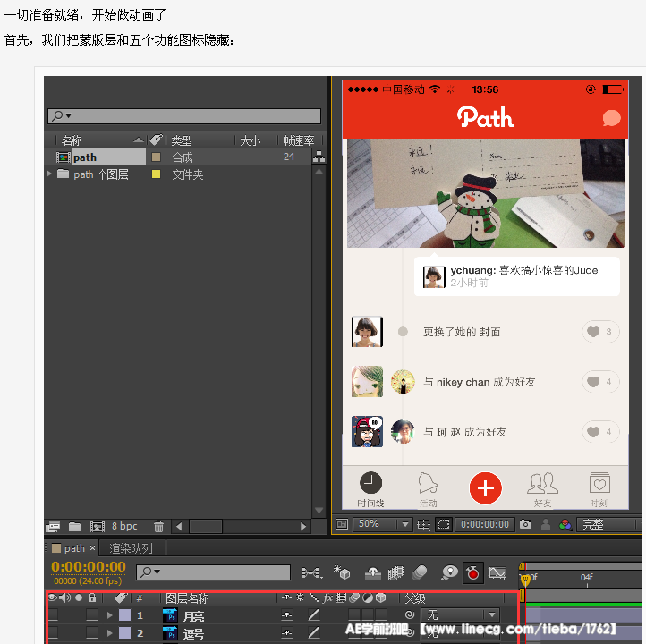
Task: Open the parent dropdown 无 for layer 月亮
Action: pyautogui.click(x=460, y=615)
